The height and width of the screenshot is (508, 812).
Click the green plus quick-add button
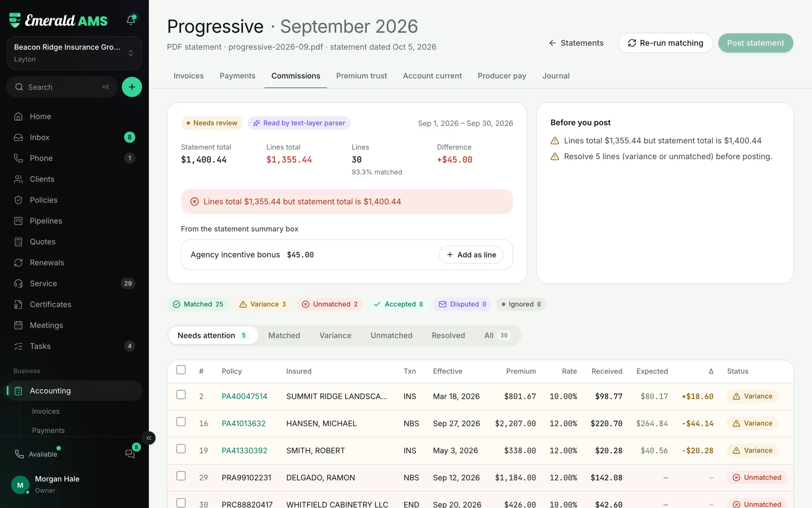pyautogui.click(x=132, y=87)
